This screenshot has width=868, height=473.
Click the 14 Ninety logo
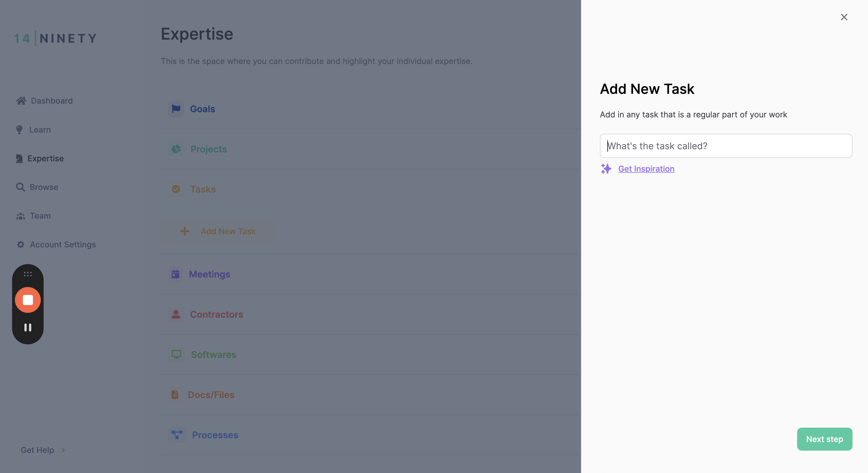point(56,38)
